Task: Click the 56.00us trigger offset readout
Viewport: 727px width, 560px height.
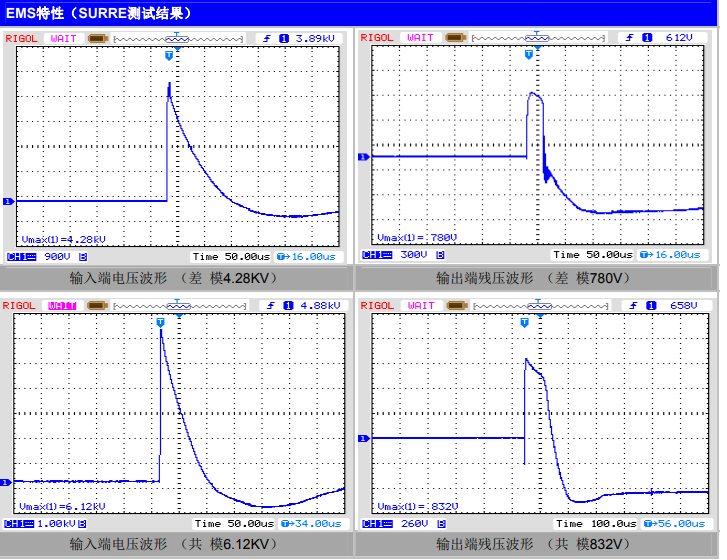Action: coord(674,524)
